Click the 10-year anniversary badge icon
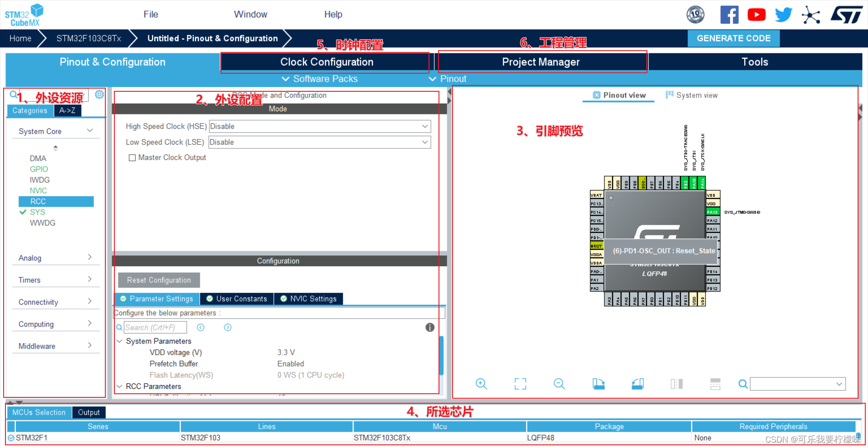The image size is (868, 448). click(x=695, y=14)
